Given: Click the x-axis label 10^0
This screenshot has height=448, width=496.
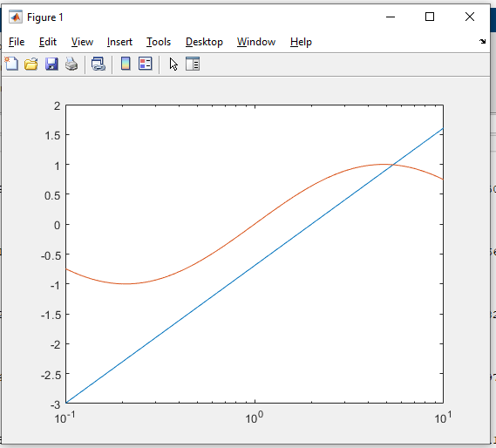Looking at the screenshot, I should 254,417.
